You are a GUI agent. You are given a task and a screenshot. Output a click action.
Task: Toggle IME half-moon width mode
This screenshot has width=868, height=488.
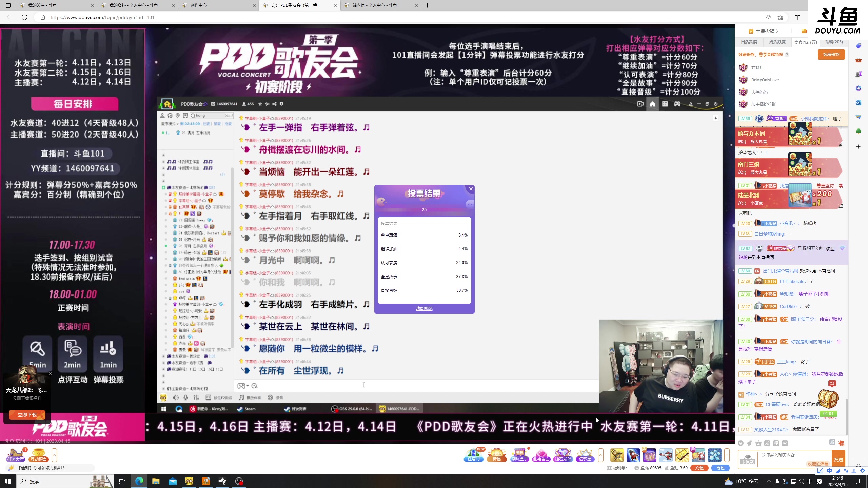tap(837, 471)
